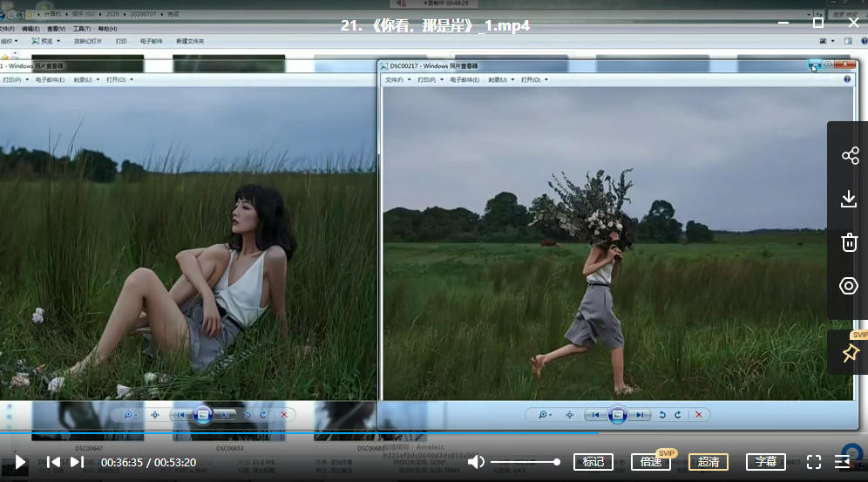The height and width of the screenshot is (482, 868).
Task: Click the 标记 mark button
Action: point(593,462)
